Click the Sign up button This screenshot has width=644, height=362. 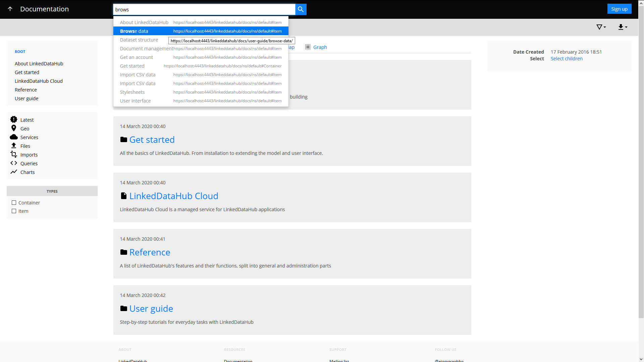(620, 8)
